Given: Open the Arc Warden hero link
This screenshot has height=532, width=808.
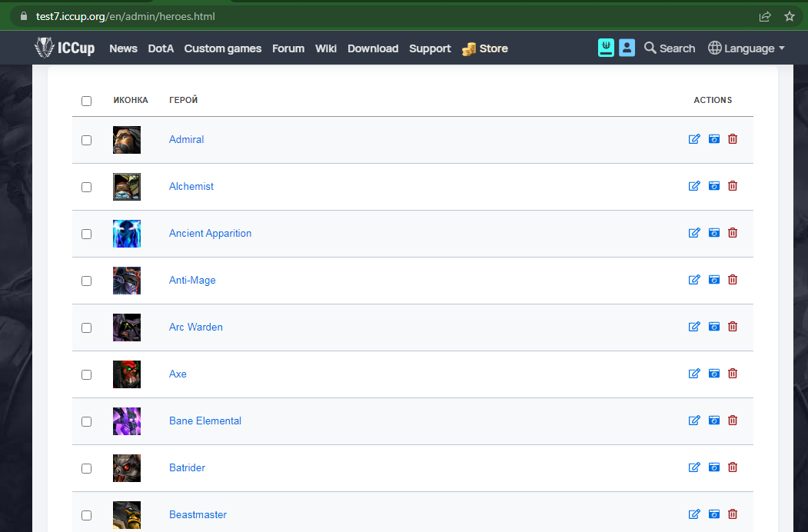Looking at the screenshot, I should tap(196, 327).
